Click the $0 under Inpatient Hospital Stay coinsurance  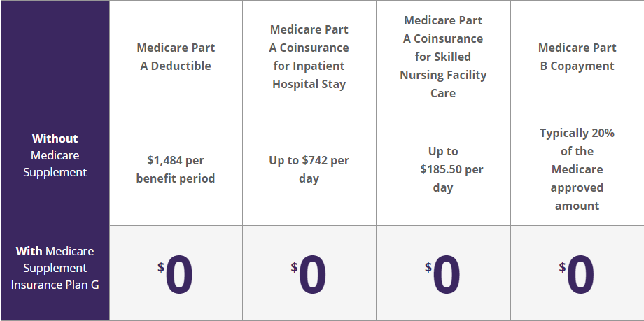(x=309, y=274)
